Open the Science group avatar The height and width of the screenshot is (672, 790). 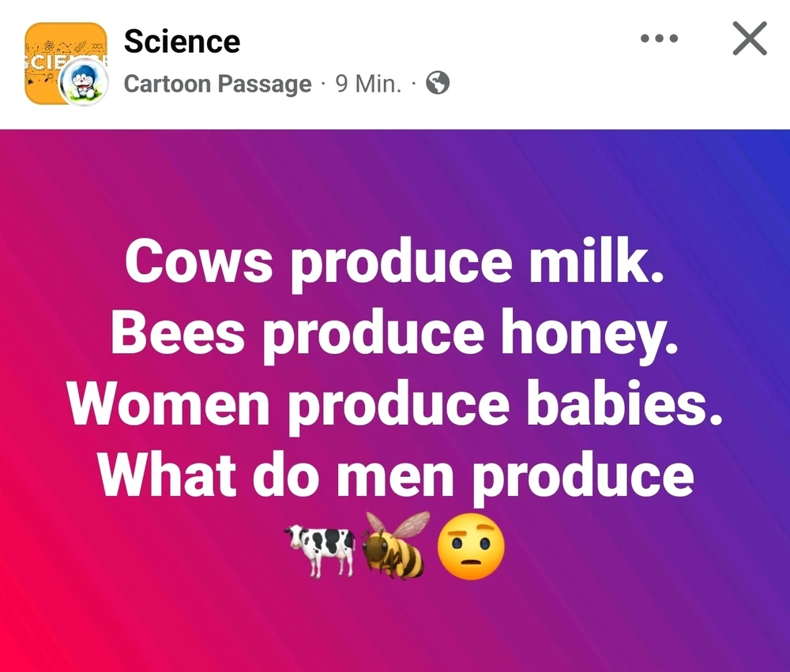55,55
